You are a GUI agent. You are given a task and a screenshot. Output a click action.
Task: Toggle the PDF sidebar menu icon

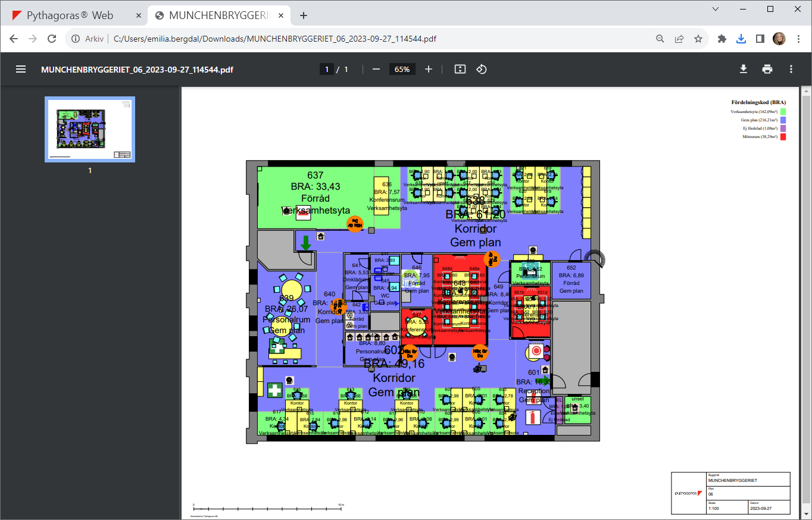(21, 69)
